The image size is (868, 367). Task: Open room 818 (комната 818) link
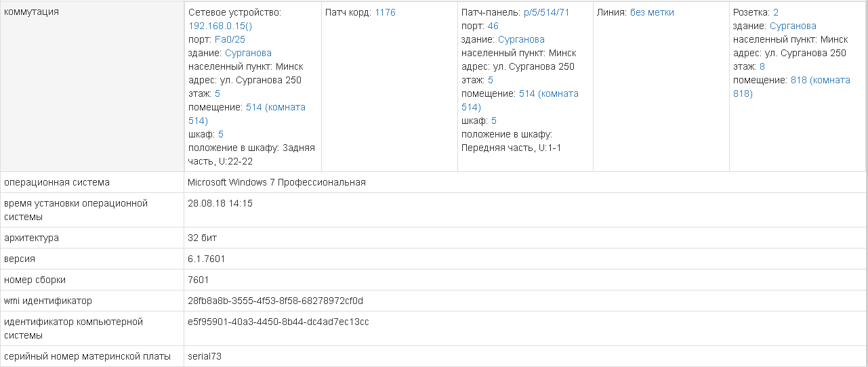(x=820, y=80)
